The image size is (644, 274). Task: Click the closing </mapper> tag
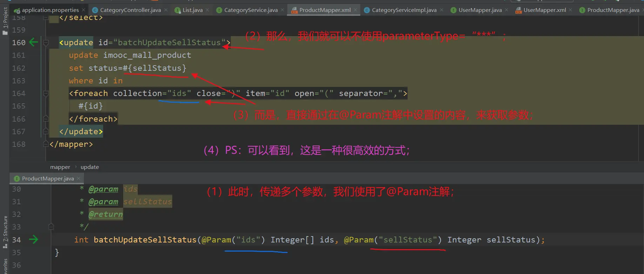point(71,144)
